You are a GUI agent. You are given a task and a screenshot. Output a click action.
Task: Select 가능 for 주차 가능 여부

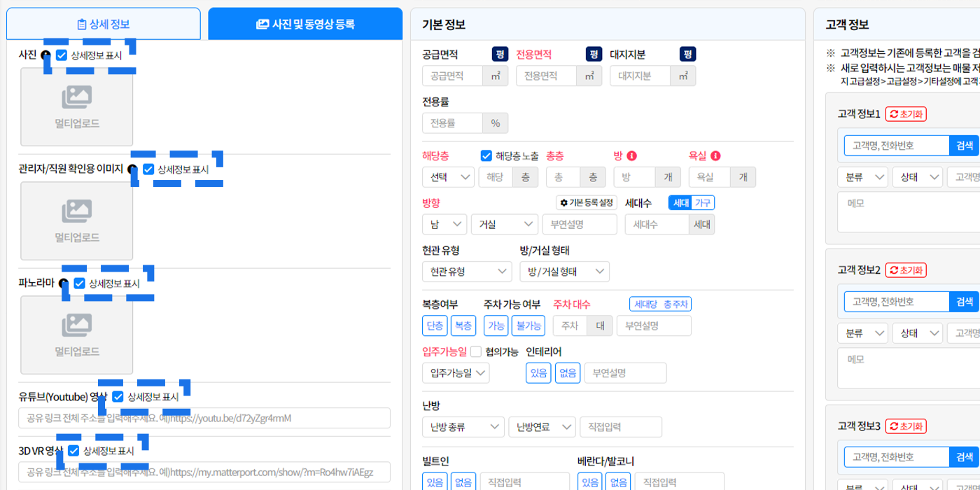tap(496, 325)
